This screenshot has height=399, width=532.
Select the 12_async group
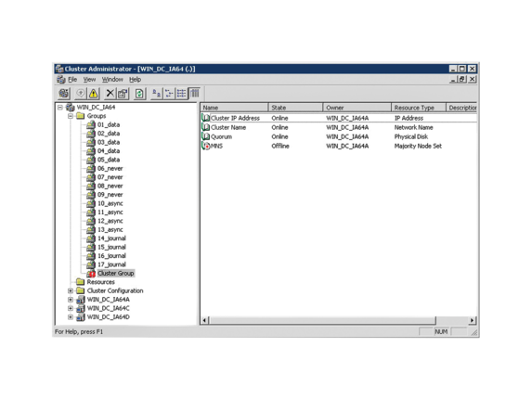(110, 221)
